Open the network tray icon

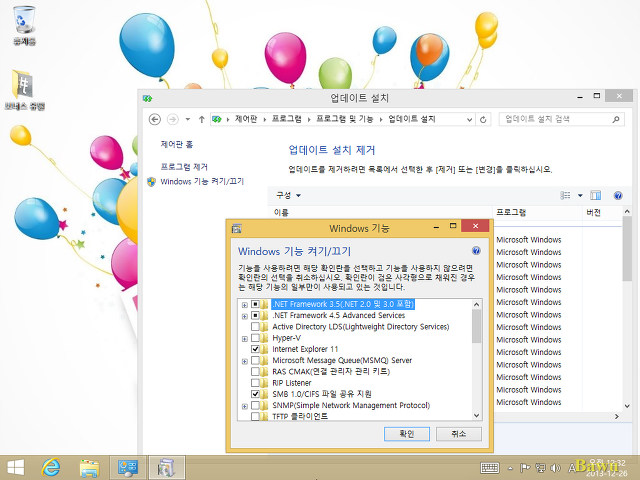pyautogui.click(x=540, y=468)
